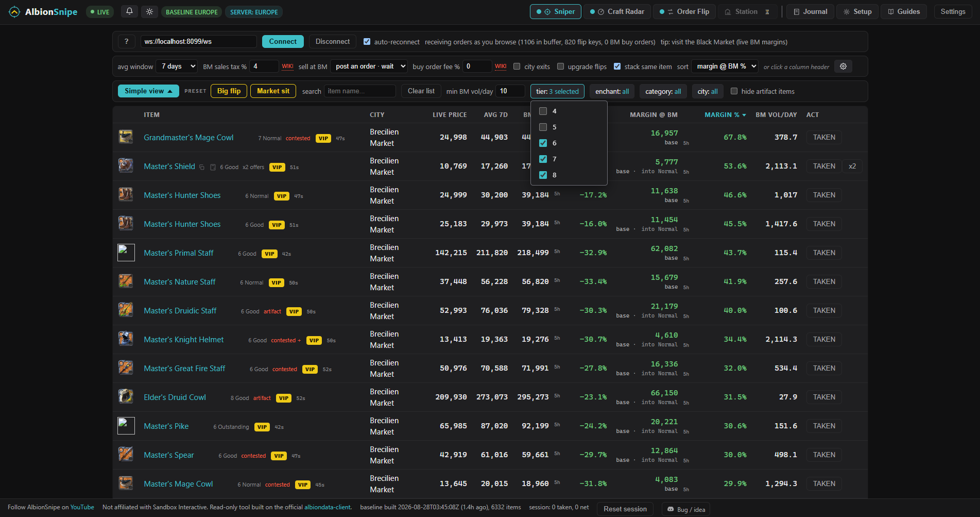
Task: Apply the Market sit preset
Action: click(273, 91)
